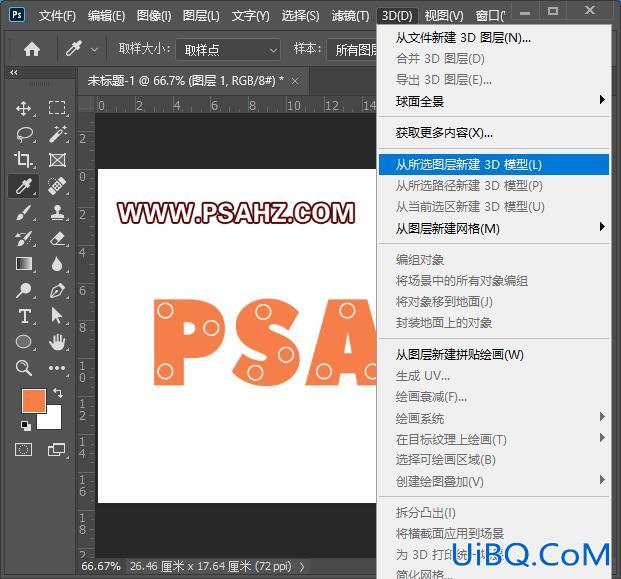The height and width of the screenshot is (579, 621).
Task: Select the Blur tool
Action: pyautogui.click(x=57, y=264)
